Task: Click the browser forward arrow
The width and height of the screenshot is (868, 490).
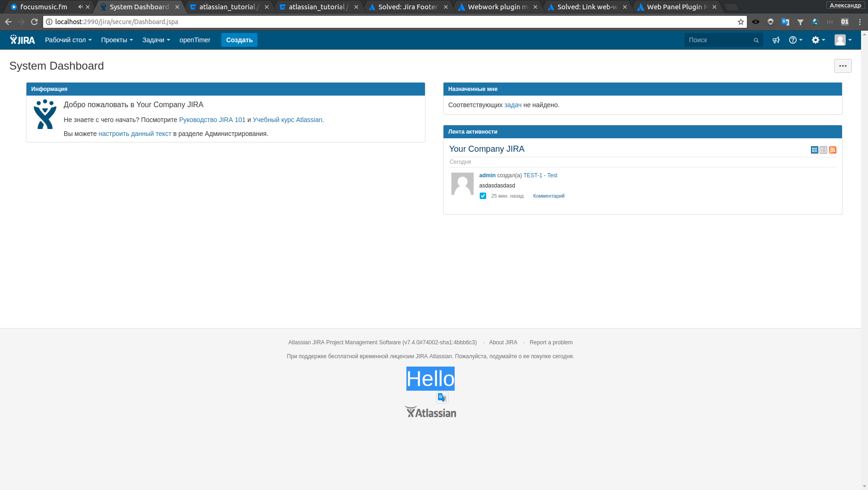Action: pyautogui.click(x=21, y=22)
